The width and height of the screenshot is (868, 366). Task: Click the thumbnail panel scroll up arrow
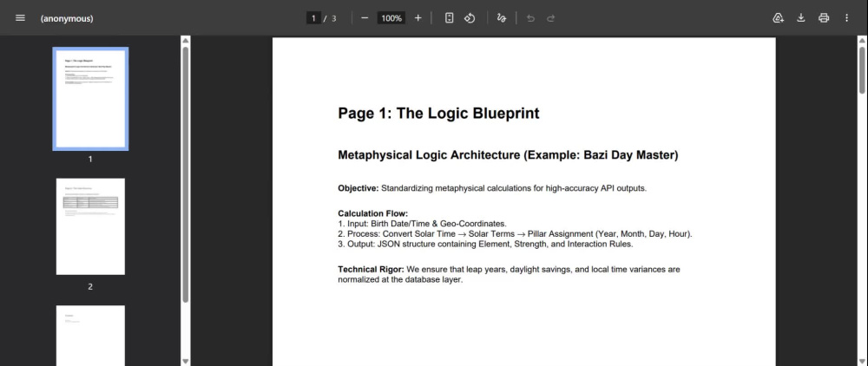point(186,41)
